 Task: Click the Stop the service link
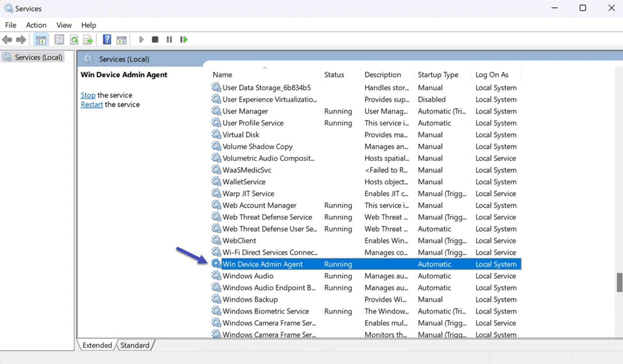[x=88, y=95]
